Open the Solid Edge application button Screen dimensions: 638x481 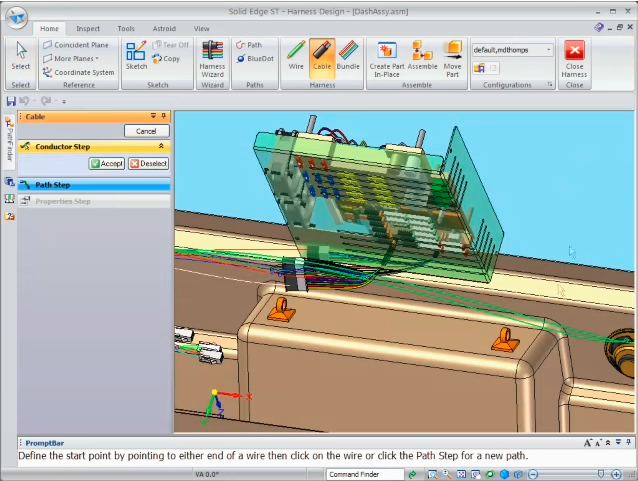click(x=17, y=17)
